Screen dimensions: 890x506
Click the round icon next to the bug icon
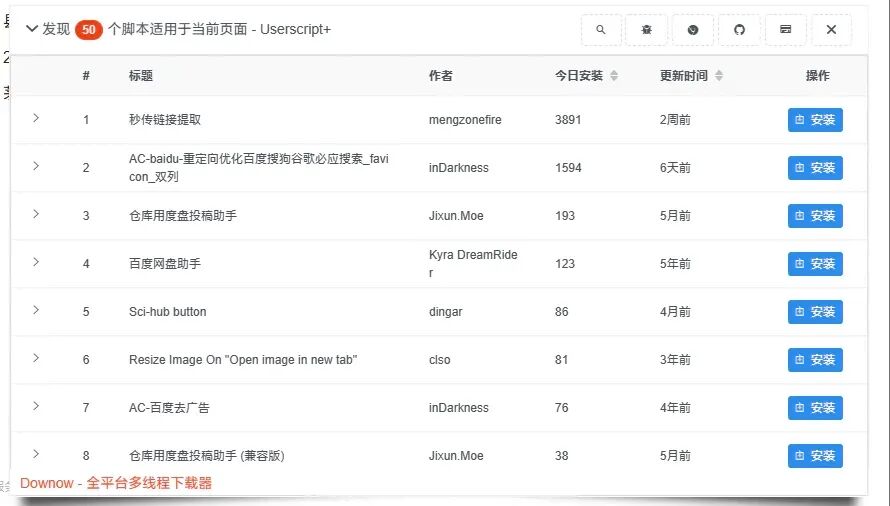point(693,30)
